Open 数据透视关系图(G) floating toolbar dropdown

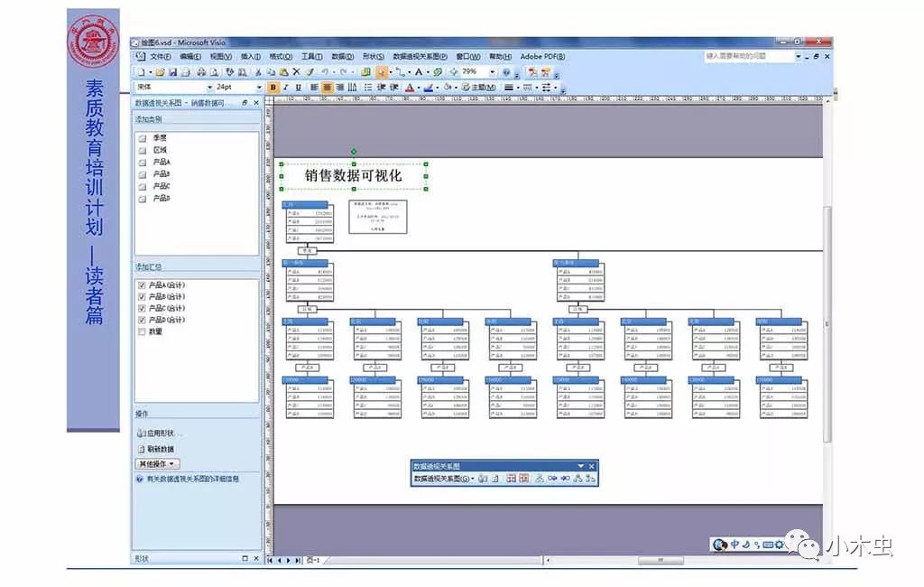point(444,479)
